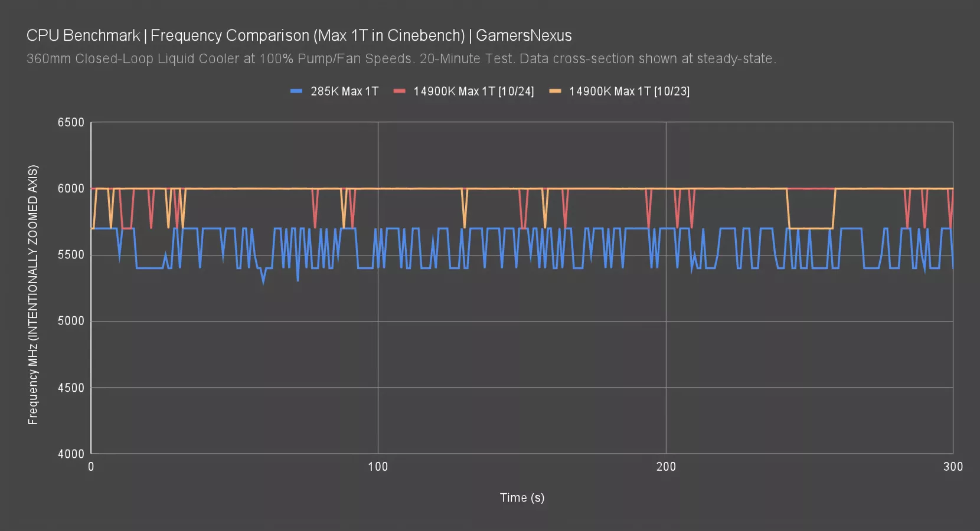The image size is (980, 531).
Task: Select the 4000 y-axis tick label
Action: 71,454
